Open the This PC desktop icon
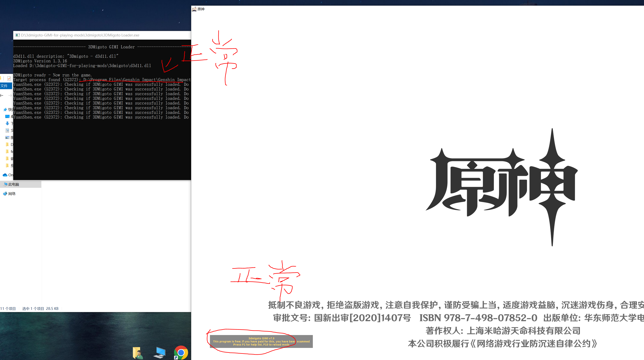The image size is (644, 360). tap(159, 353)
